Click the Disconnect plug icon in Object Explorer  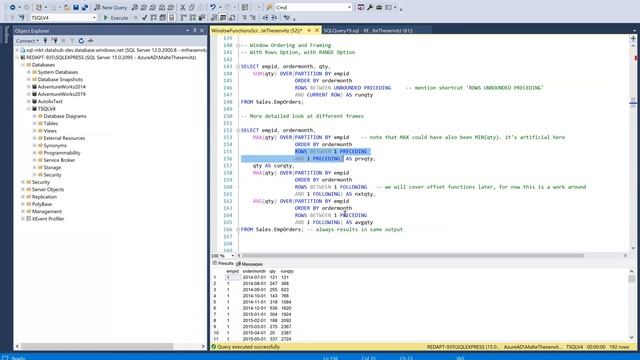54,41
